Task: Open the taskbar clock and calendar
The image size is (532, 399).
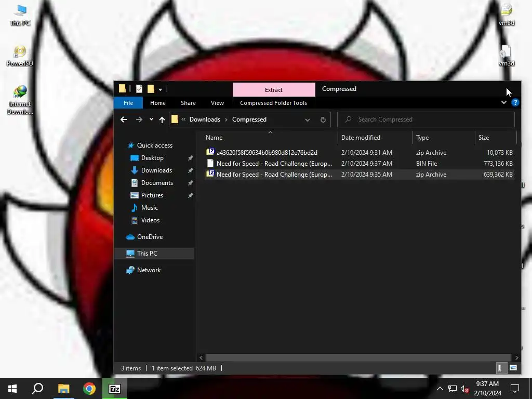Action: pos(487,389)
